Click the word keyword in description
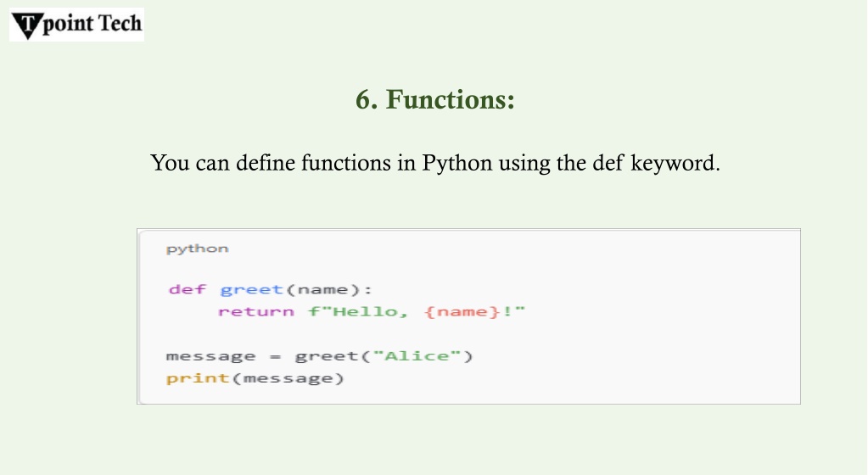The height and width of the screenshot is (475, 868). point(675,164)
